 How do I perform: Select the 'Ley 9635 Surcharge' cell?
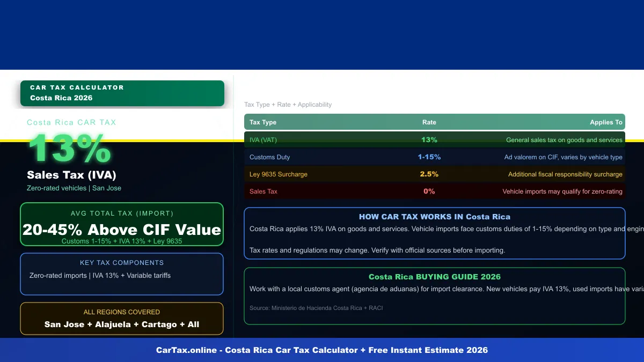point(279,174)
